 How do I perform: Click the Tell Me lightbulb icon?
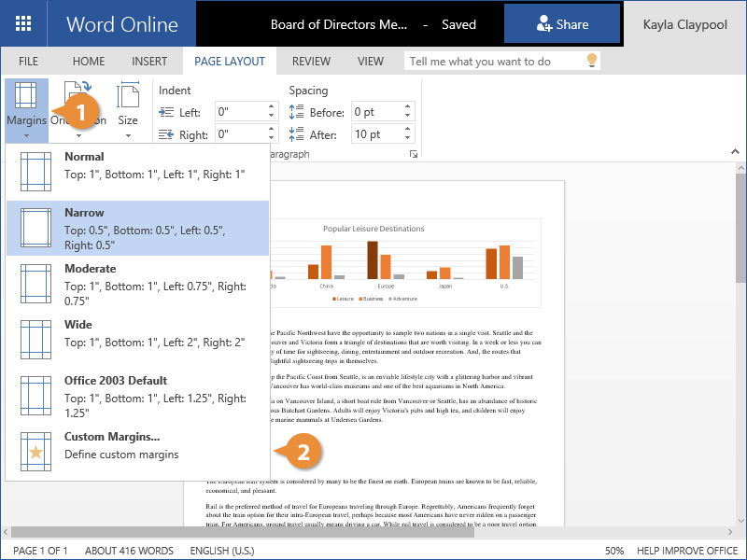tap(590, 62)
